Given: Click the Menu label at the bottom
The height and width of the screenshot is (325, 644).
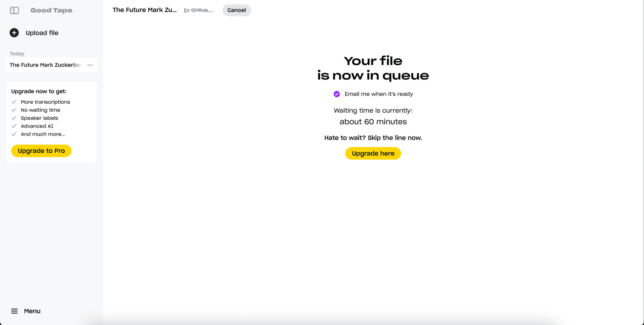Looking at the screenshot, I should click(32, 311).
